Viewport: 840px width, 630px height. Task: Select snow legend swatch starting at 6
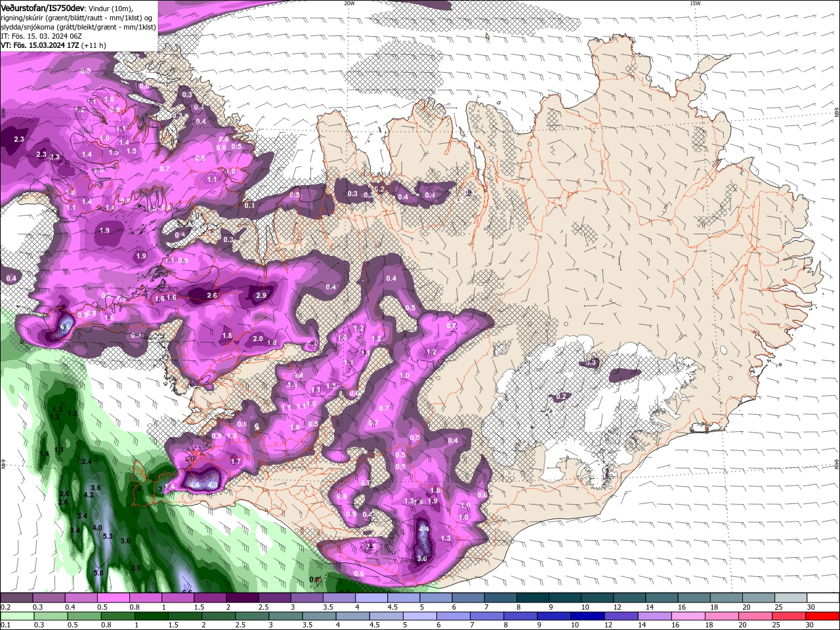coord(467,598)
